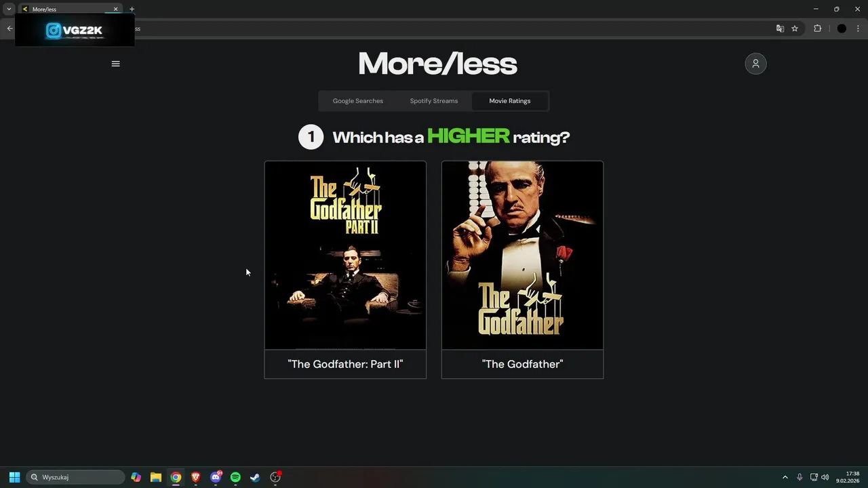The width and height of the screenshot is (868, 488).
Task: Open the Windows Start menu
Action: click(x=14, y=477)
